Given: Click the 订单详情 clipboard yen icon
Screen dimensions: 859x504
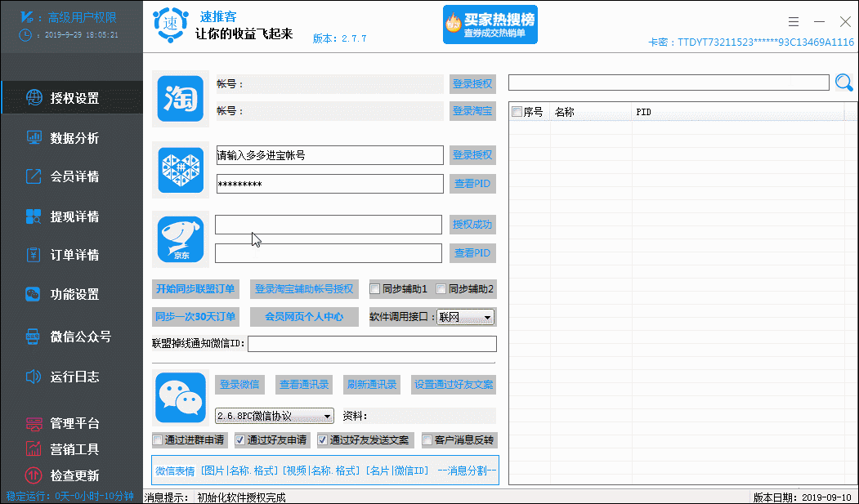Looking at the screenshot, I should (34, 255).
